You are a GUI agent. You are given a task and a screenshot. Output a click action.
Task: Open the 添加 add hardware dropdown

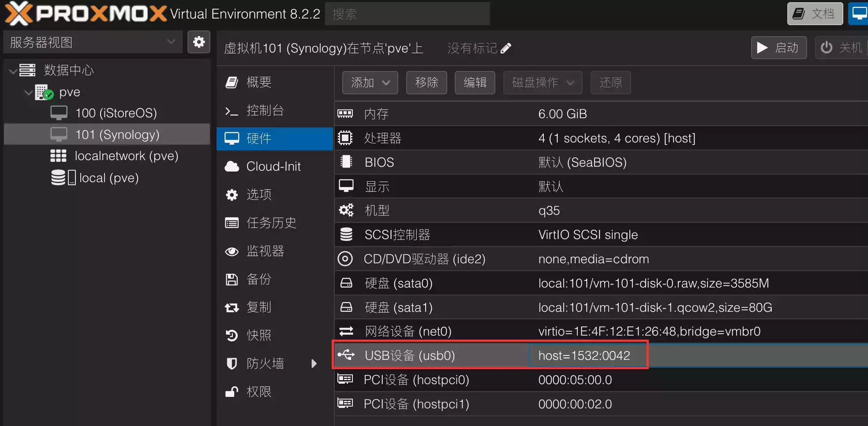point(370,82)
